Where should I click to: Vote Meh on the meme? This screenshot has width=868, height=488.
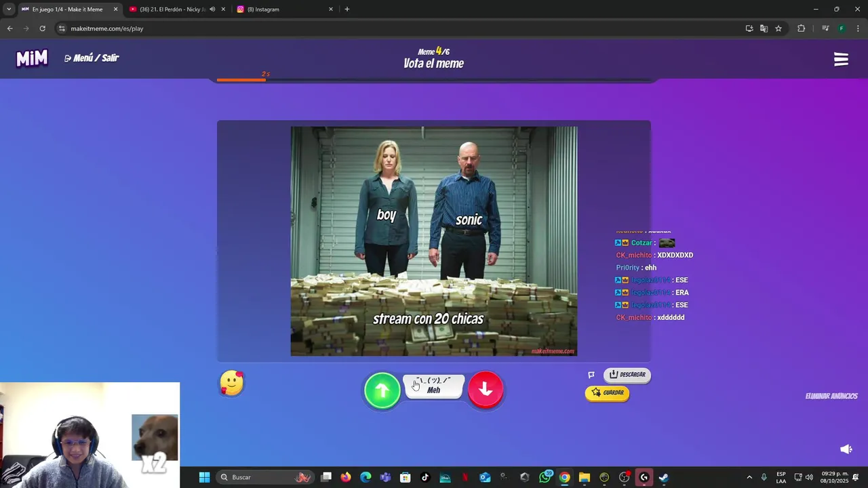click(x=433, y=386)
